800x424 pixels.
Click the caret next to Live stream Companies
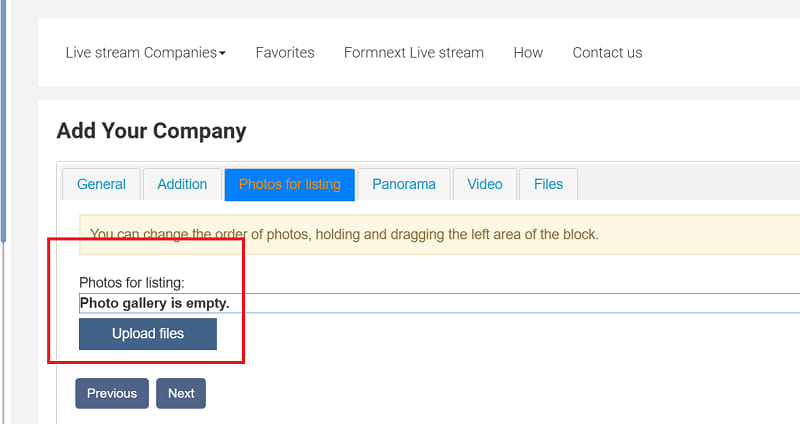click(x=222, y=53)
